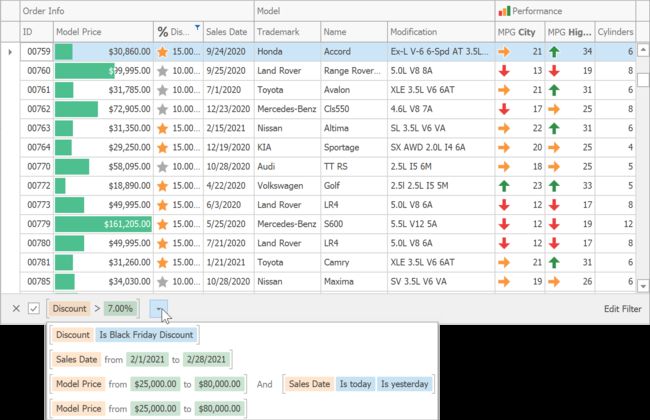Viewport: 650px width, 420px height.
Task: Click the Sportage name cell
Action: click(354, 147)
